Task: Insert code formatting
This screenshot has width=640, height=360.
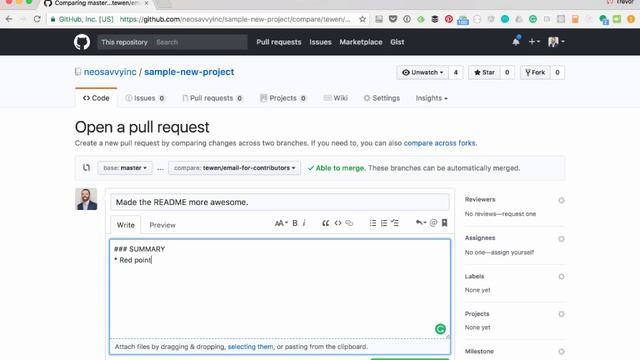Action: tap(338, 223)
